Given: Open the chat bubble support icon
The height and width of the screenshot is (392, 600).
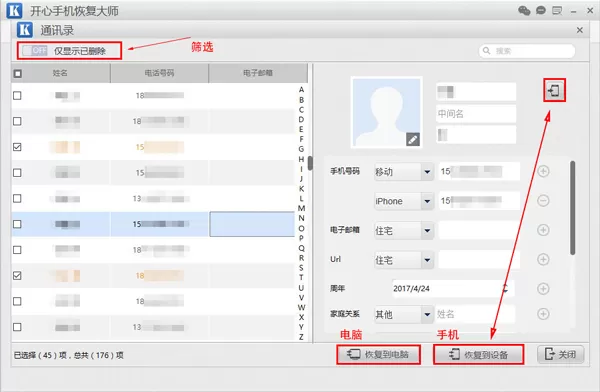Looking at the screenshot, I should (541, 10).
